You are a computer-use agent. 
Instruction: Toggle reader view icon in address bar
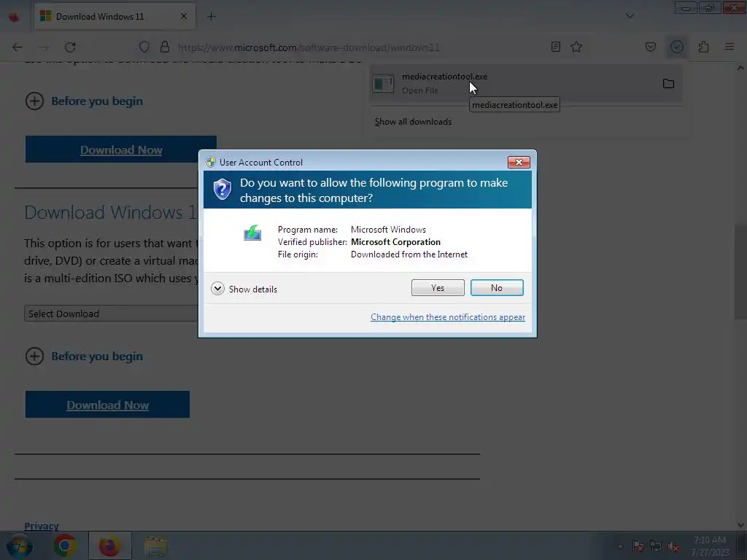coord(555,47)
